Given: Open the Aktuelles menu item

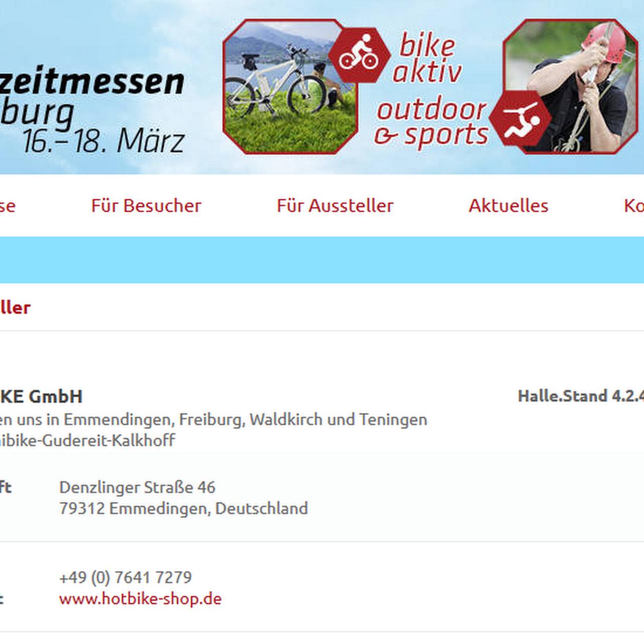Looking at the screenshot, I should [x=509, y=206].
